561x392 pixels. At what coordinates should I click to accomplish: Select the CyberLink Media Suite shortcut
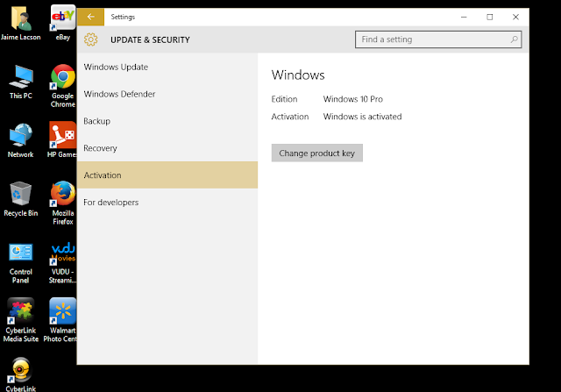tap(21, 320)
